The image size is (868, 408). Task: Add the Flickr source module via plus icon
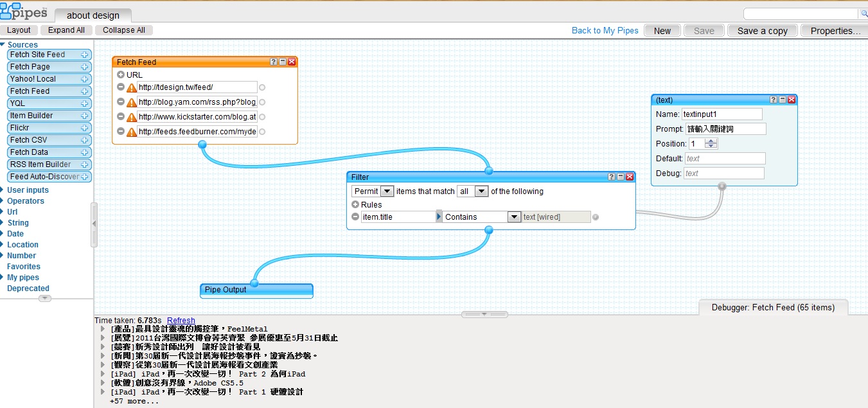(84, 128)
